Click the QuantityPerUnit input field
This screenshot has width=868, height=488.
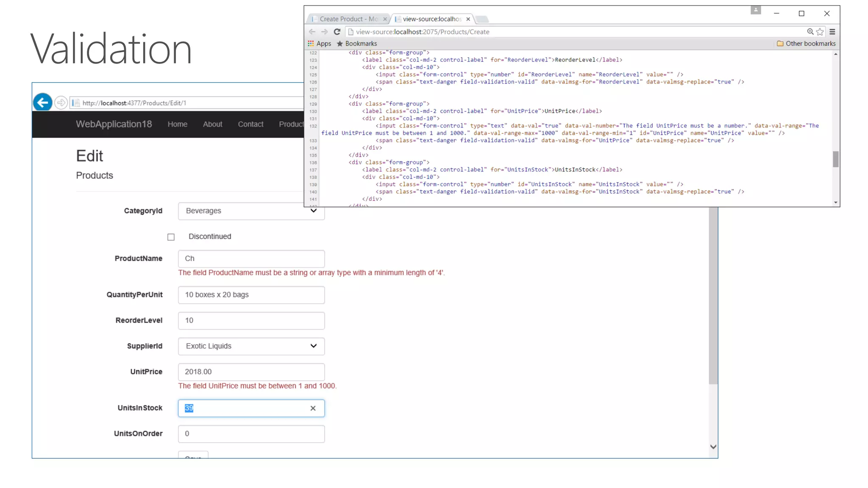[x=251, y=295]
